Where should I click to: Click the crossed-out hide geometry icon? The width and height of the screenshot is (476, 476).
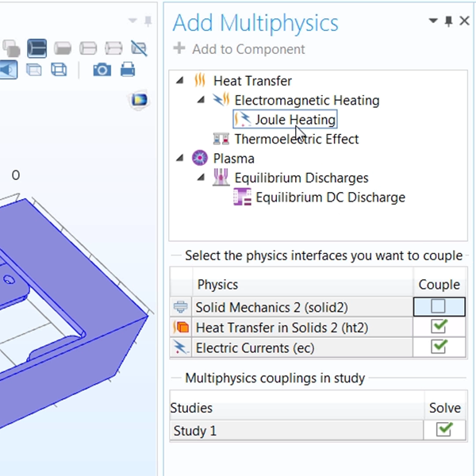coord(139,48)
